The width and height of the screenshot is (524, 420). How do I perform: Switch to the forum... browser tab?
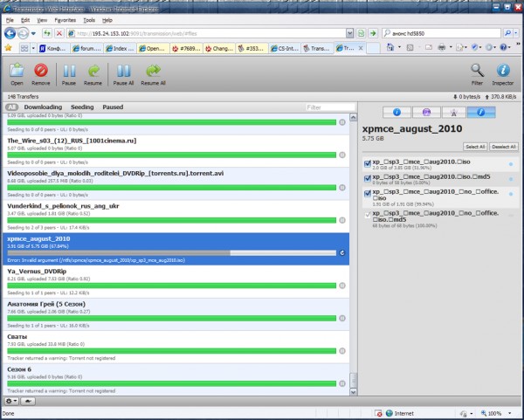click(x=86, y=48)
